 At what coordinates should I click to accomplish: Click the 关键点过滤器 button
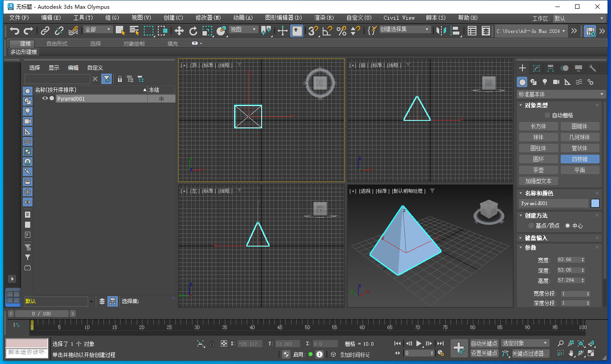click(532, 353)
